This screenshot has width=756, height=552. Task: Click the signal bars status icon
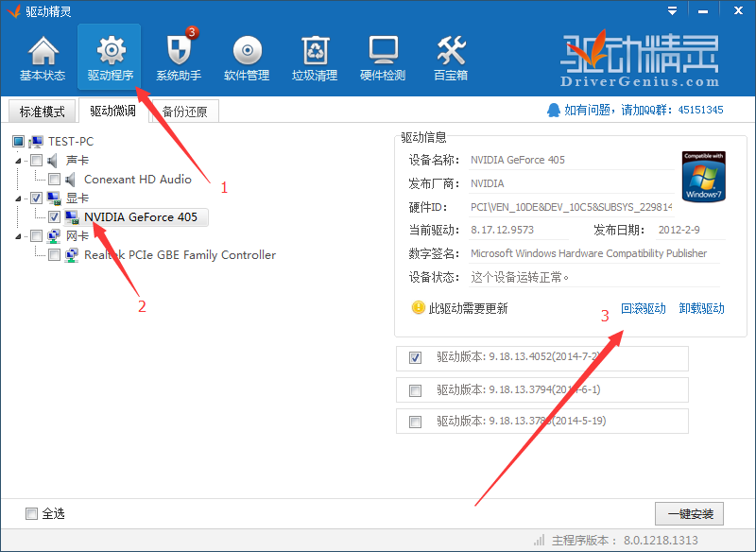pyautogui.click(x=539, y=540)
